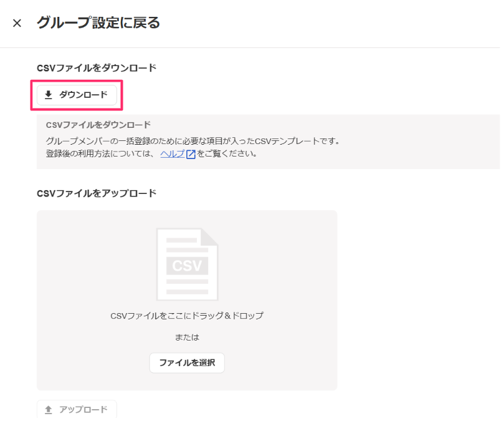
Task: Click the アップロード button
Action: (77, 409)
